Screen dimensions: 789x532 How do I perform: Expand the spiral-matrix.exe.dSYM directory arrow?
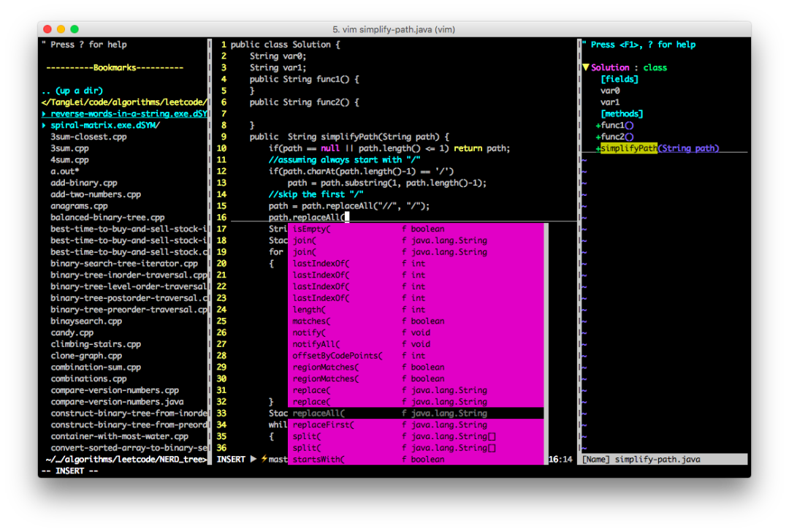(x=44, y=126)
